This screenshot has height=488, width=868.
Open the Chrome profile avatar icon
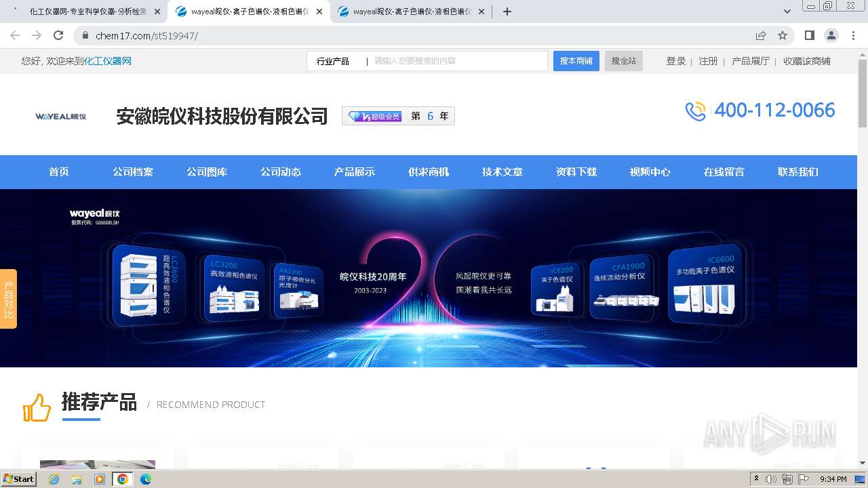(x=831, y=35)
